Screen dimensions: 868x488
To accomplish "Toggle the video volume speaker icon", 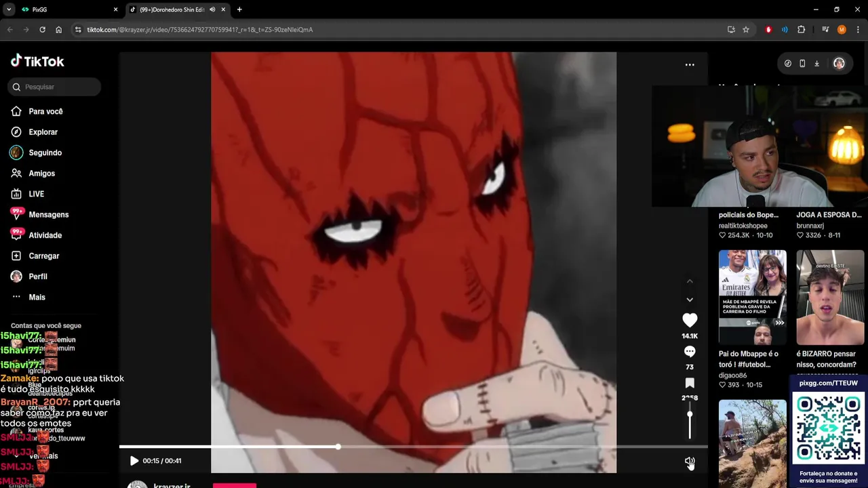I will 690,462.
